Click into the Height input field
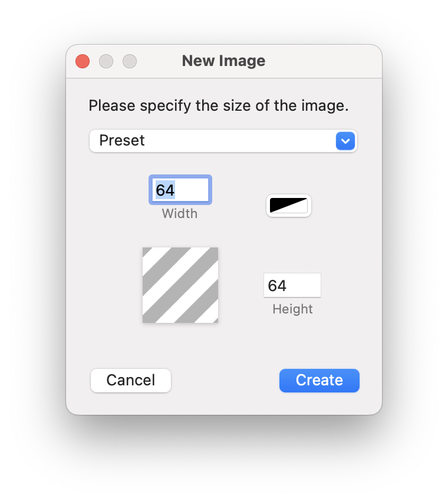Viewport: 448px width, 502px height. click(x=292, y=285)
